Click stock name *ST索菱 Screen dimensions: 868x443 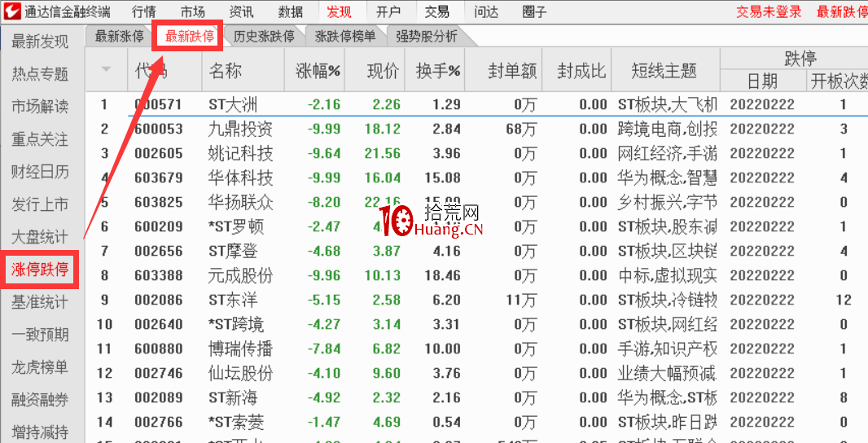(236, 422)
